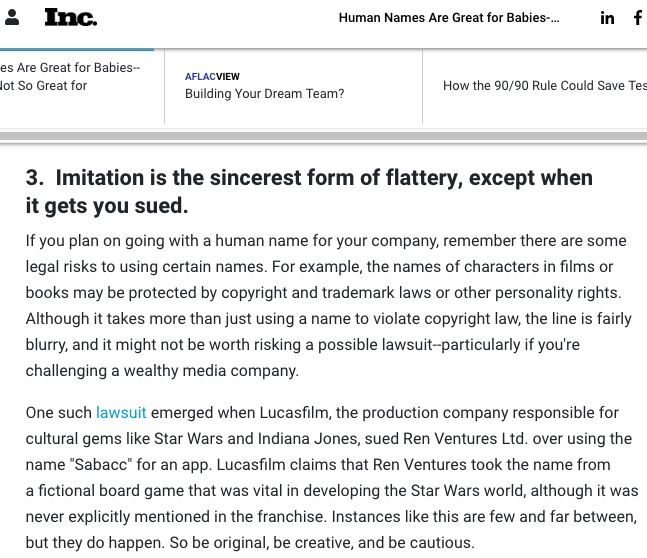Click the AFLAC VIEW sponsor label
647x558 pixels.
pos(212,76)
